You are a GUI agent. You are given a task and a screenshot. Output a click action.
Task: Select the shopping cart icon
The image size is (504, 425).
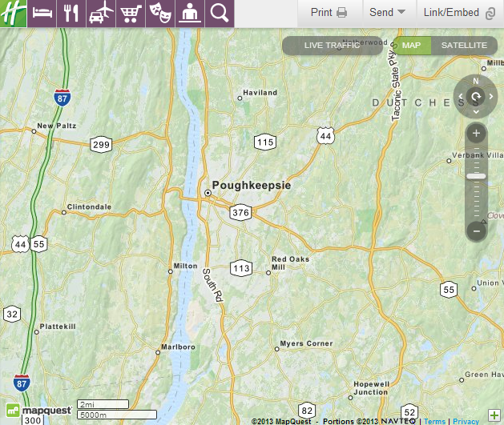click(x=131, y=14)
